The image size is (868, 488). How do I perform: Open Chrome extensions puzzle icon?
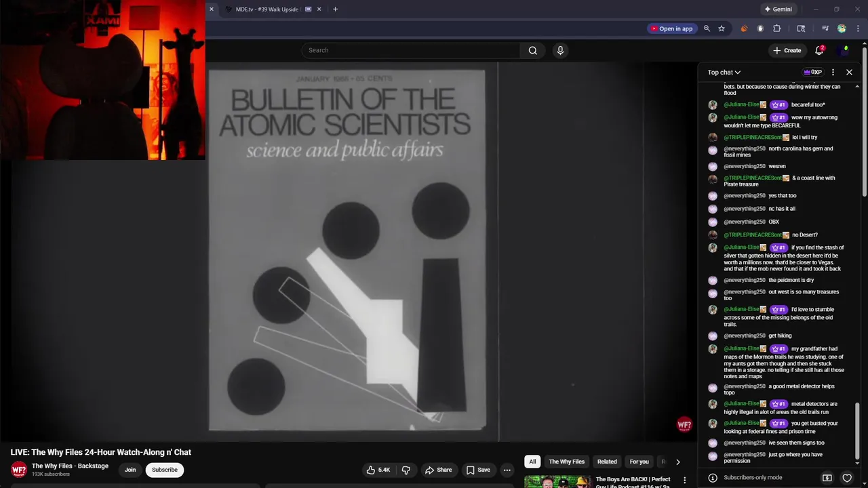[x=777, y=28]
